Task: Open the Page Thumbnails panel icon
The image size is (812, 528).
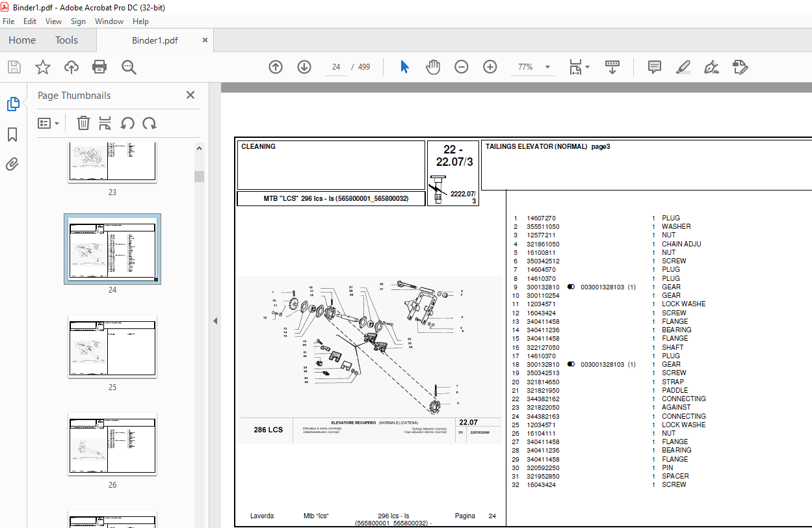Action: coord(12,104)
